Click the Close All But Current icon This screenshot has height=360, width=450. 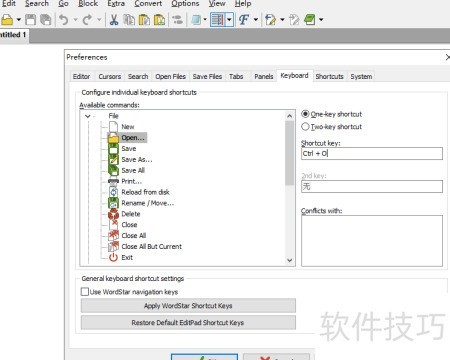[113, 246]
